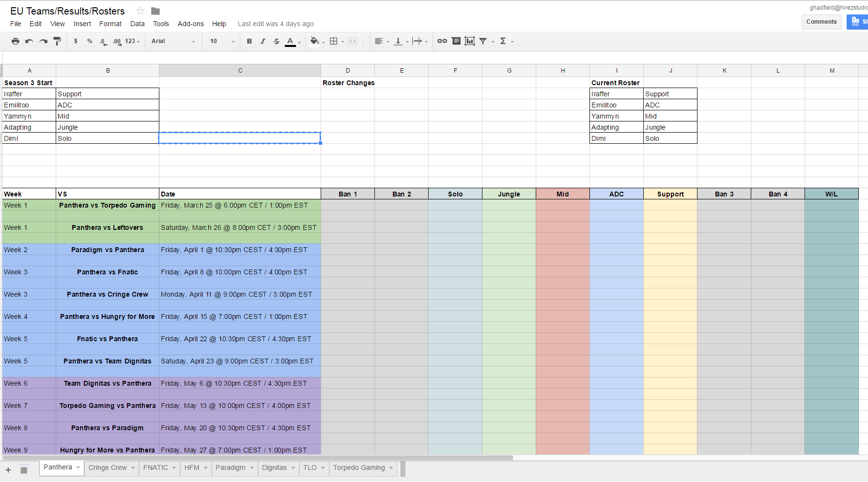Toggle bold formatting
This screenshot has height=482, width=868.
(x=249, y=41)
